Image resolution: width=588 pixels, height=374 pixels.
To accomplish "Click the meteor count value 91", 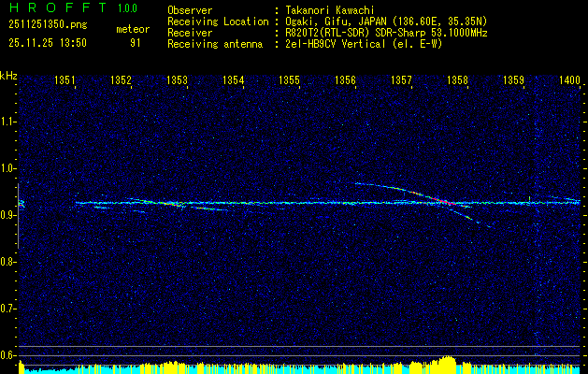I will [x=135, y=43].
